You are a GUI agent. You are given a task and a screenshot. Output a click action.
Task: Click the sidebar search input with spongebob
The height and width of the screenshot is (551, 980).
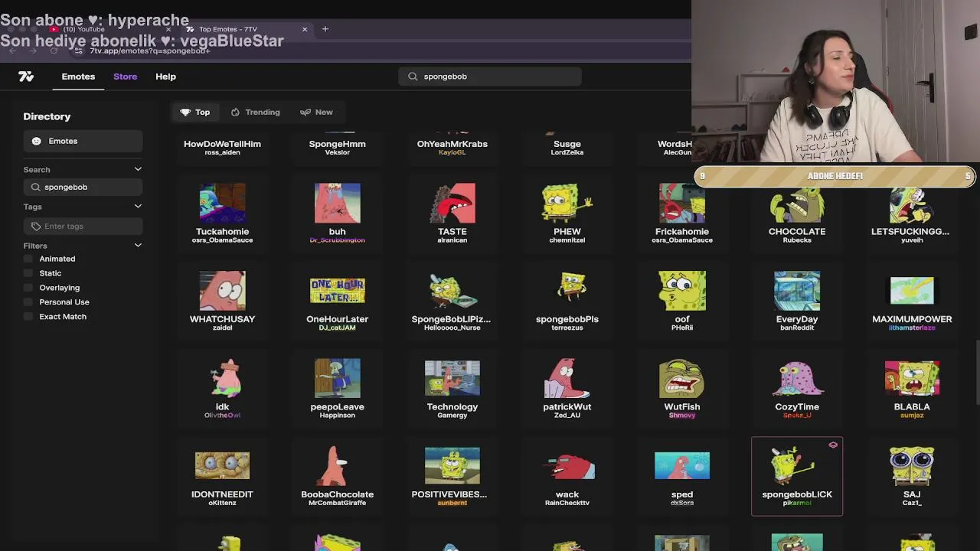(x=83, y=187)
